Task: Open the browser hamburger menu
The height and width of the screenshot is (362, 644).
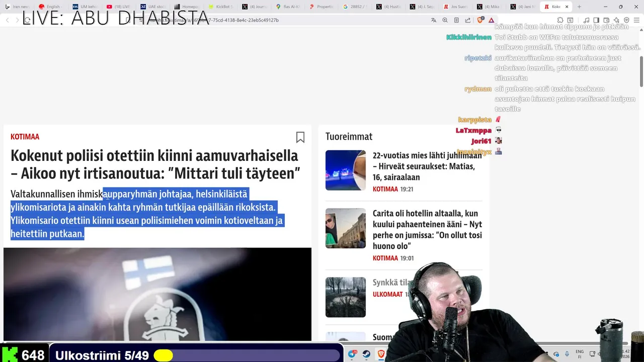Action: 636,20
